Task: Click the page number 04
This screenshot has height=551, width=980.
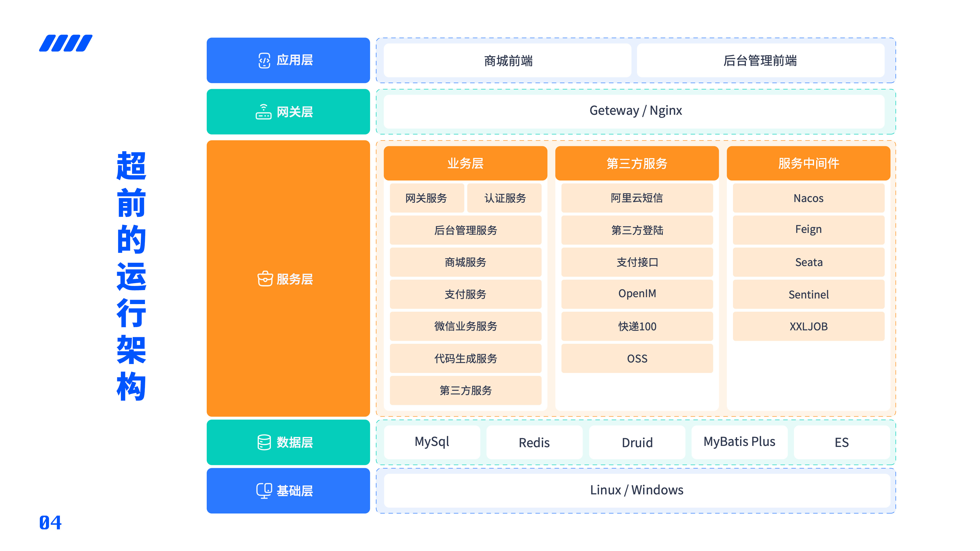Action: tap(50, 523)
